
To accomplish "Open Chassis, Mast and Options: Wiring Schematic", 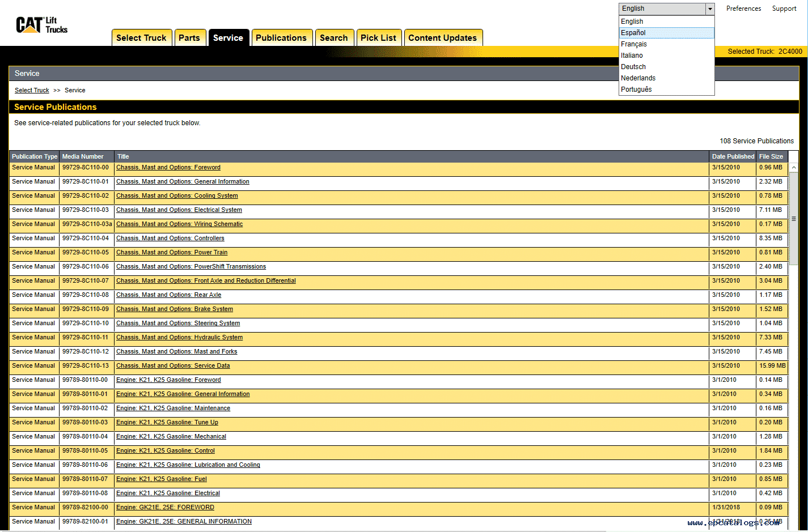I will click(179, 224).
